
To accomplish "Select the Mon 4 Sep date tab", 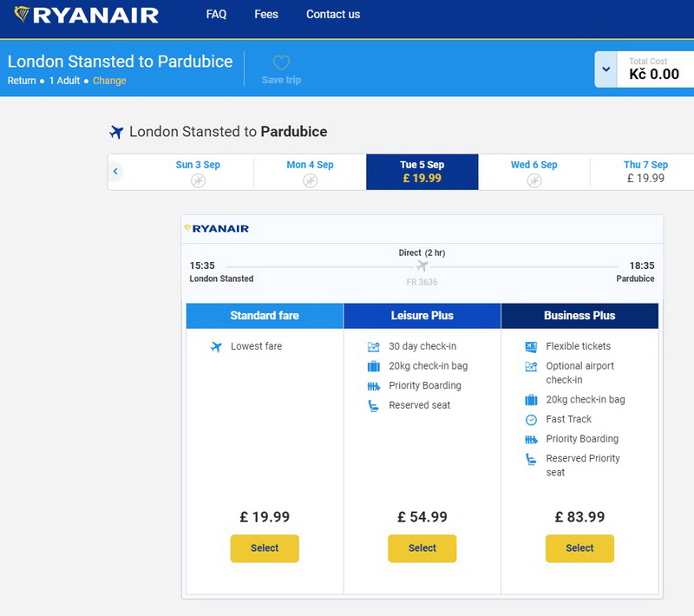I will 310,172.
